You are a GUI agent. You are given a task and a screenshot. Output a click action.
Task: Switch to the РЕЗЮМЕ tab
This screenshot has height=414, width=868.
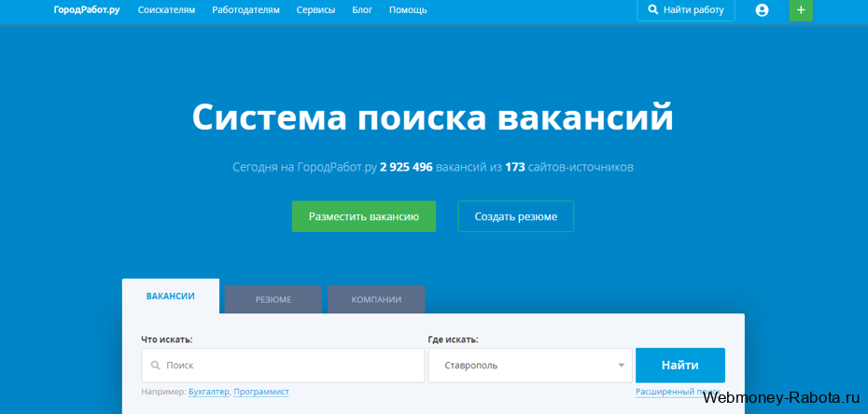click(x=273, y=299)
